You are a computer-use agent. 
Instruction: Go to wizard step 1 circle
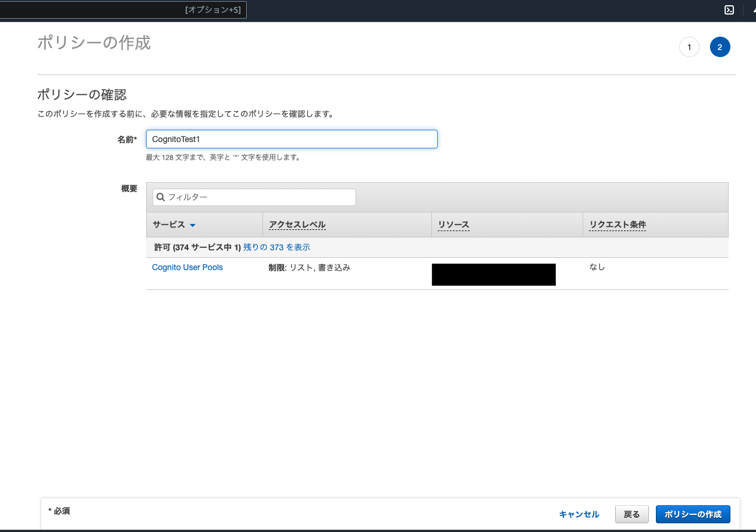pyautogui.click(x=689, y=47)
